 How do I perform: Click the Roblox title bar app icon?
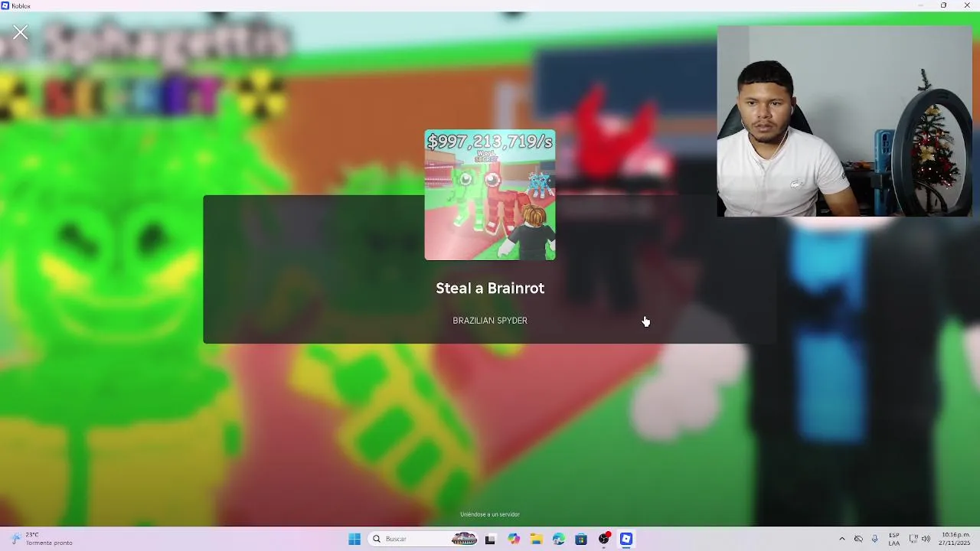(x=5, y=5)
